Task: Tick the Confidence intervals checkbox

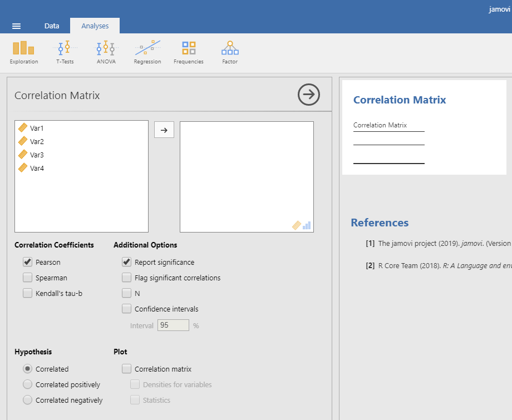Action: tap(126, 309)
